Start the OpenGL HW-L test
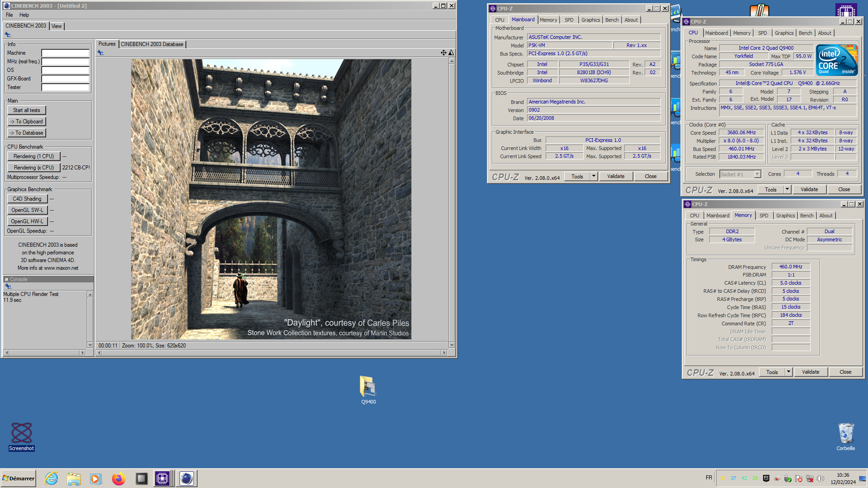Screen dimensions: 868x488 (27, 221)
